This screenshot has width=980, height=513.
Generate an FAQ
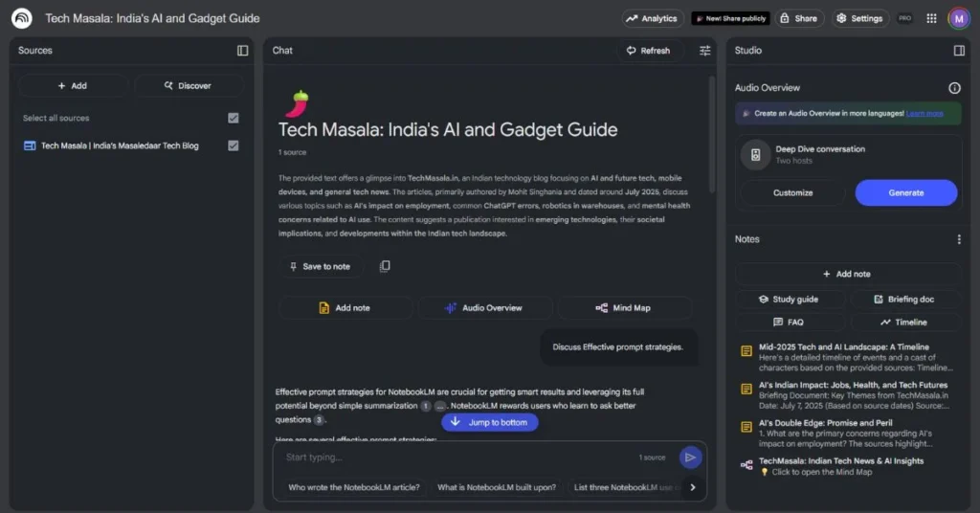(x=789, y=323)
